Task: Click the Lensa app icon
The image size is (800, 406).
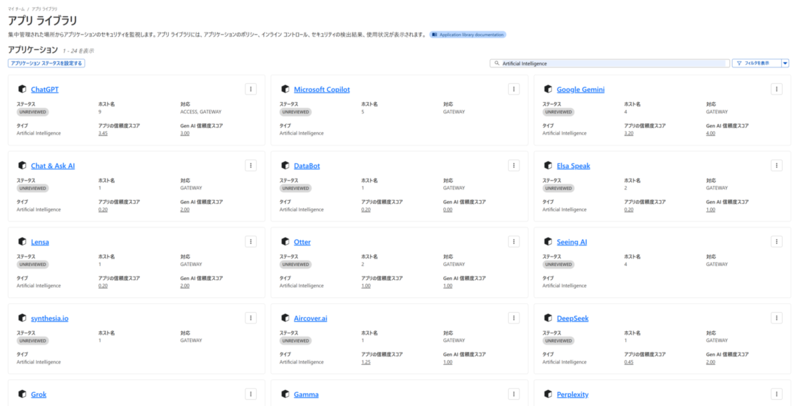Action: [x=22, y=242]
